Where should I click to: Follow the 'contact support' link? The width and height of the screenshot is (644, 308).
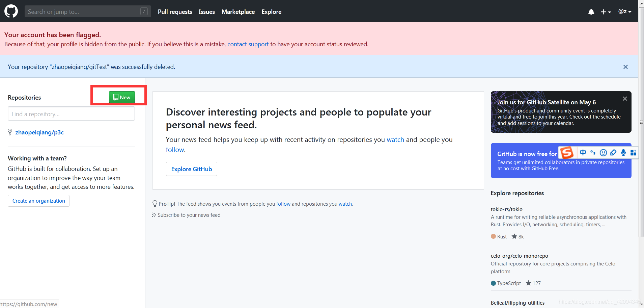(248, 44)
